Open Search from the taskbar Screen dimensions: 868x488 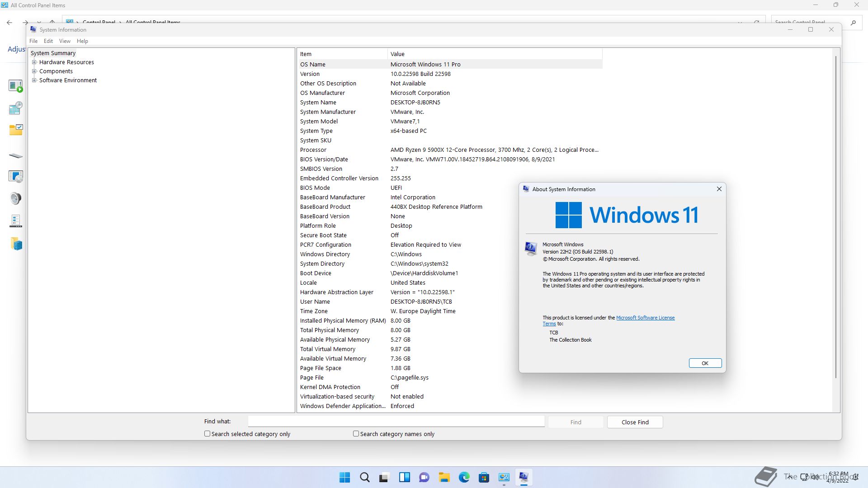click(364, 477)
